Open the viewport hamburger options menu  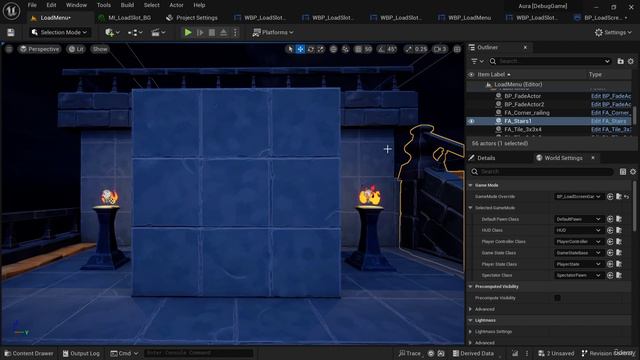coord(9,49)
